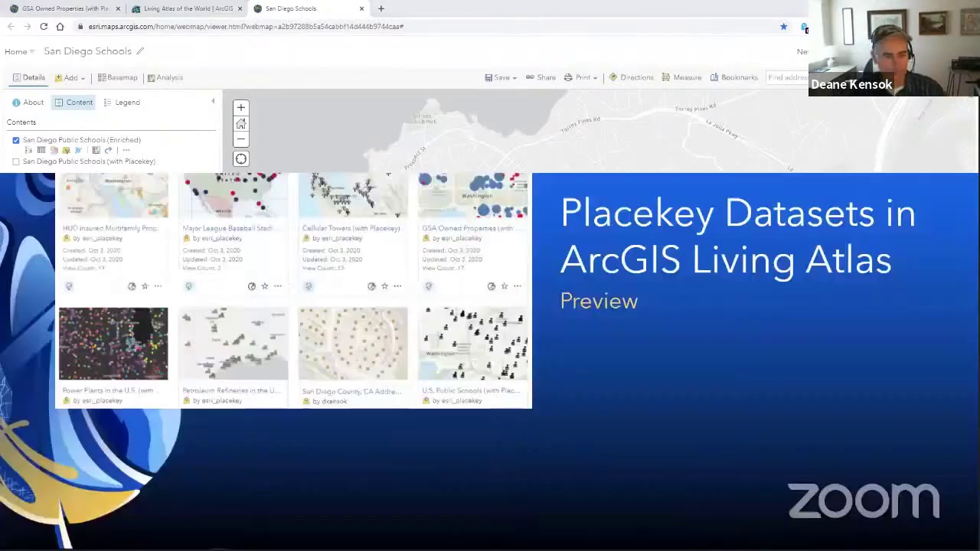Image resolution: width=980 pixels, height=551 pixels.
Task: Open the Home dropdown menu
Action: click(19, 51)
